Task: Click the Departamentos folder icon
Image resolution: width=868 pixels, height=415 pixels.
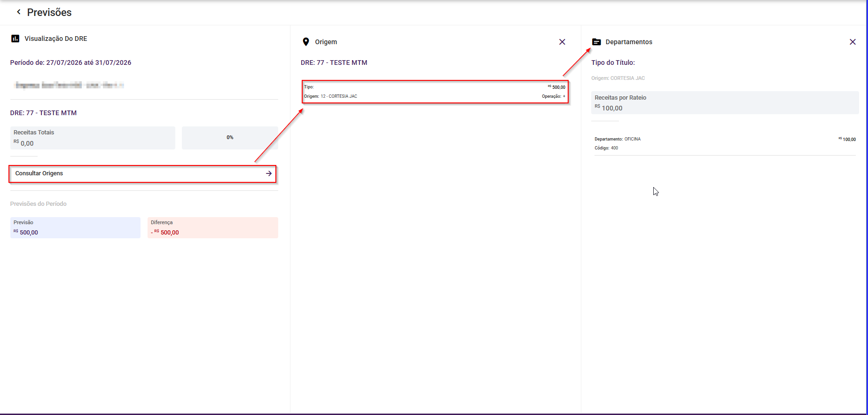Action: click(596, 42)
